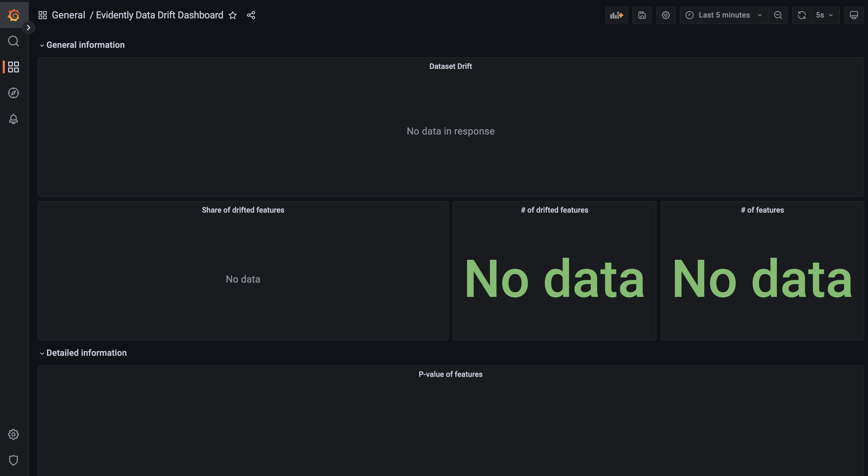Open the Last 5 minutes time picker
Screen dimensions: 868x476
724,15
